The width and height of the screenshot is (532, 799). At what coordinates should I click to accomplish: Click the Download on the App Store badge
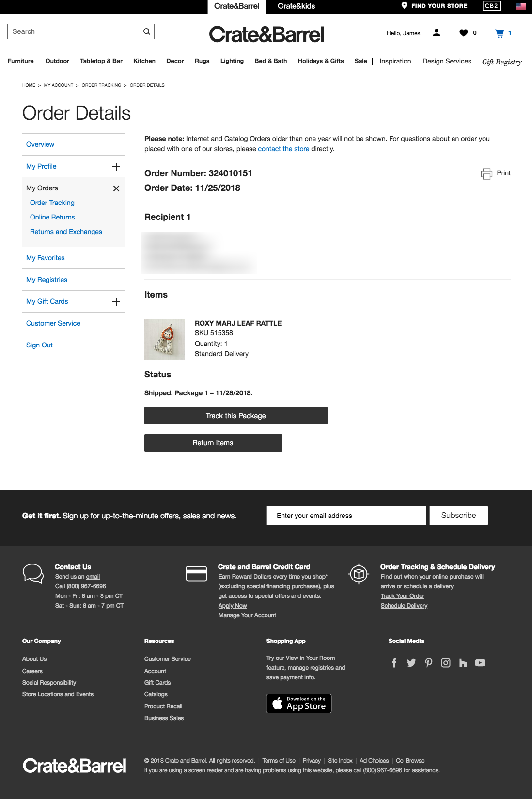(x=299, y=704)
